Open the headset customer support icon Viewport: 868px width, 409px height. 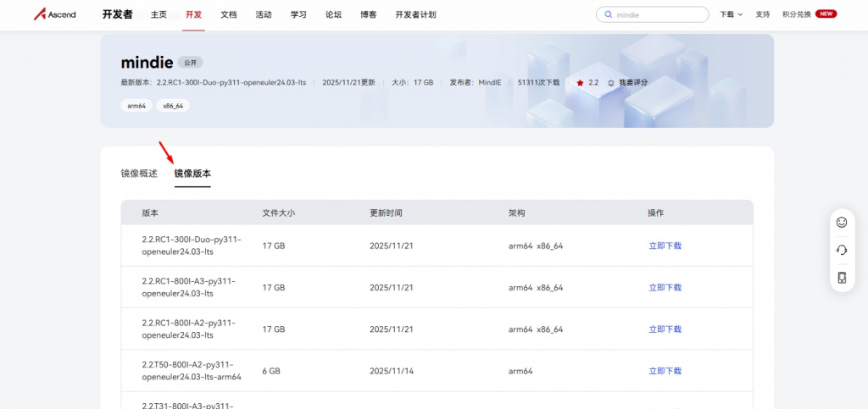click(842, 250)
